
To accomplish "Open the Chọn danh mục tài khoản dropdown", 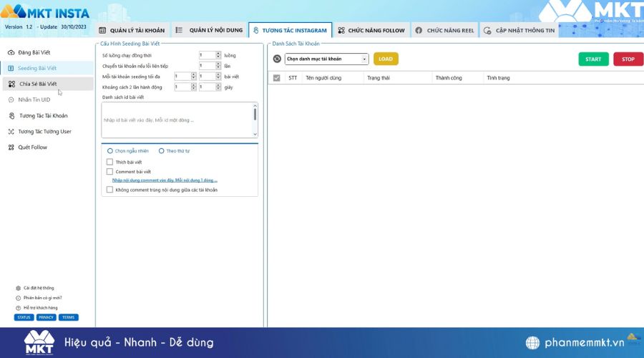I will (326, 59).
